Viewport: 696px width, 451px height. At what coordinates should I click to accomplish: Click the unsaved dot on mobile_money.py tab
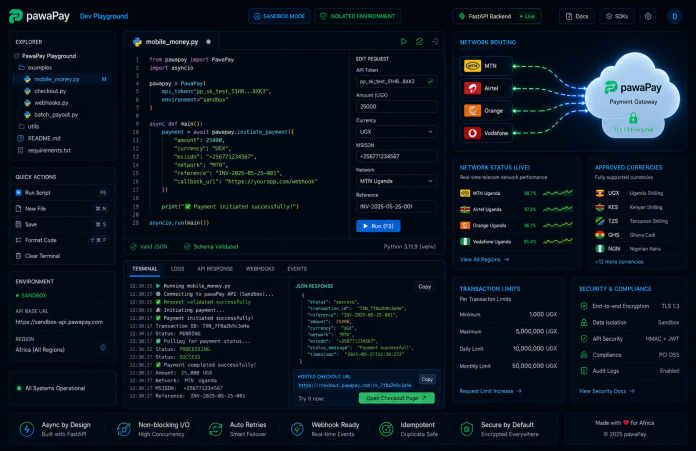pos(208,42)
